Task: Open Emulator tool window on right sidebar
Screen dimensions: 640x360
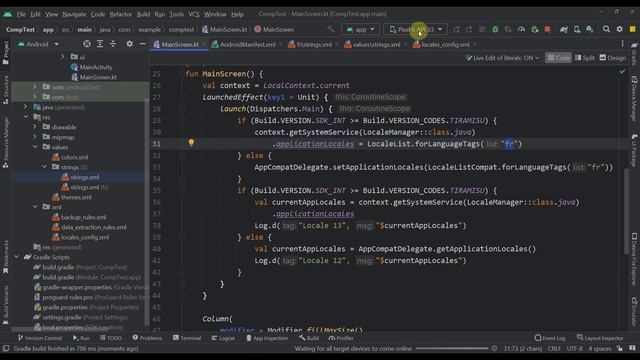Action: click(x=634, y=311)
